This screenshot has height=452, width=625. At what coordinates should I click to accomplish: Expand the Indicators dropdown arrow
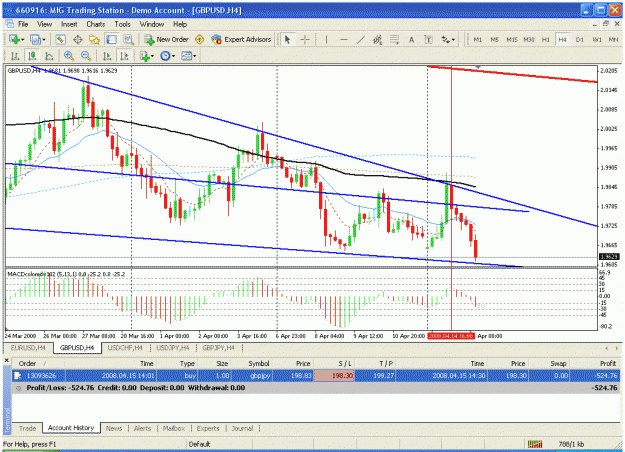(152, 57)
